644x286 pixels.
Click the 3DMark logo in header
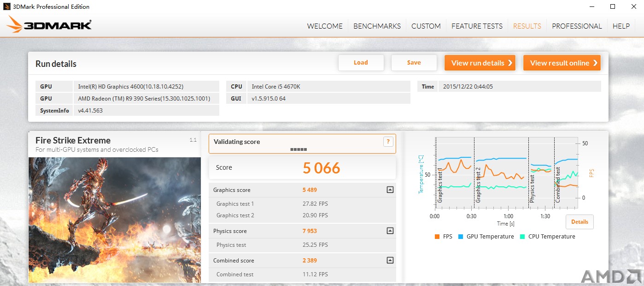(x=50, y=25)
